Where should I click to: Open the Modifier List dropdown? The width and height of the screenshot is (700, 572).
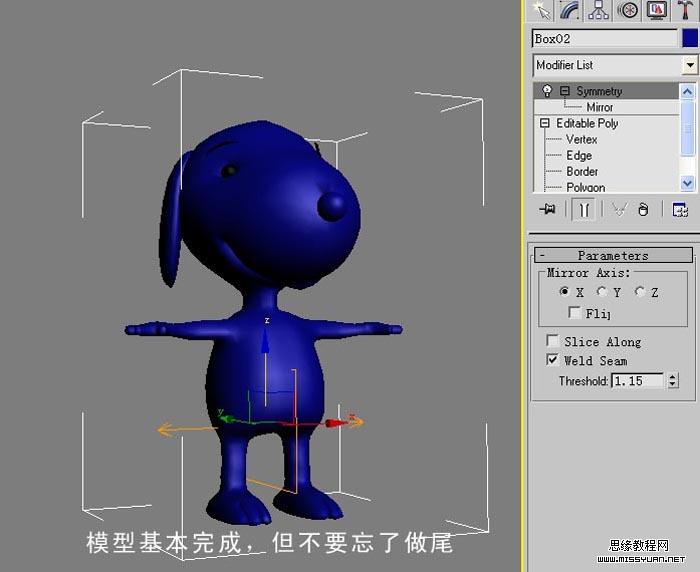(690, 65)
